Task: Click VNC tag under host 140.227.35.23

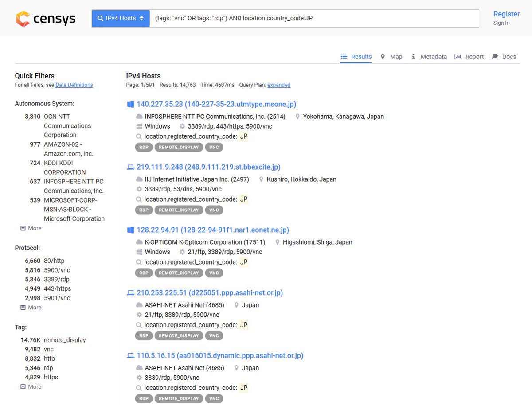Action: click(x=214, y=147)
